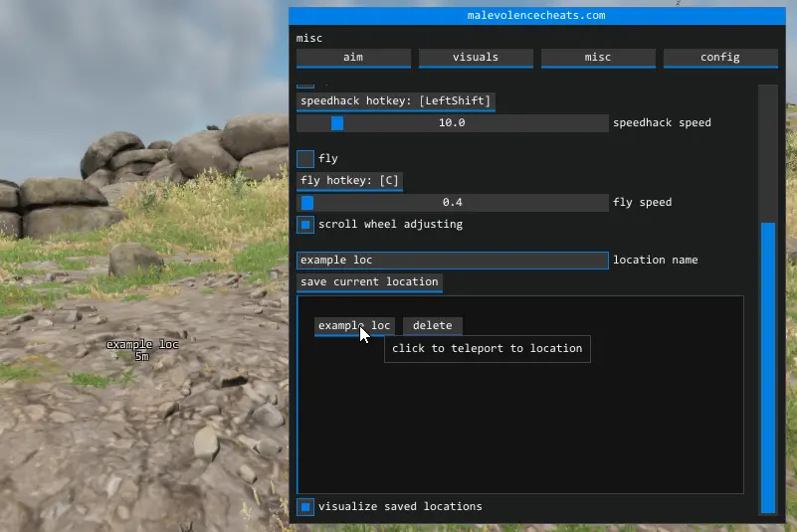Enable the fly checkbox
The height and width of the screenshot is (532, 797).
click(x=305, y=158)
